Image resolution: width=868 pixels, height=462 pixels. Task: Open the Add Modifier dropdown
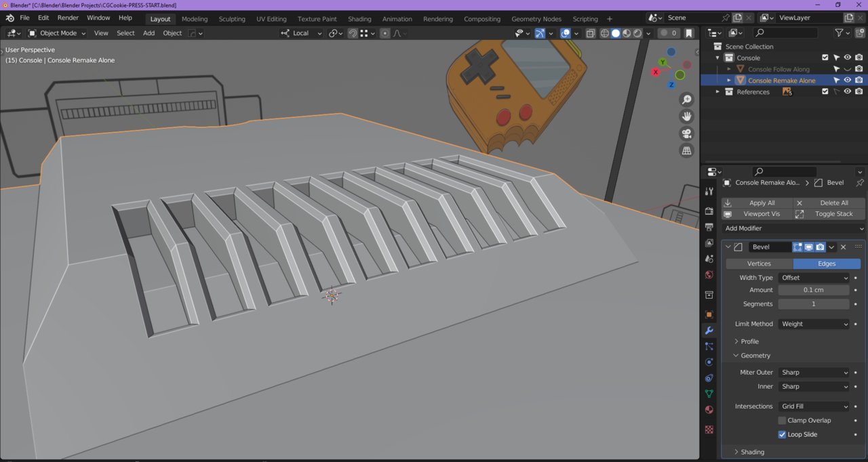pyautogui.click(x=793, y=228)
